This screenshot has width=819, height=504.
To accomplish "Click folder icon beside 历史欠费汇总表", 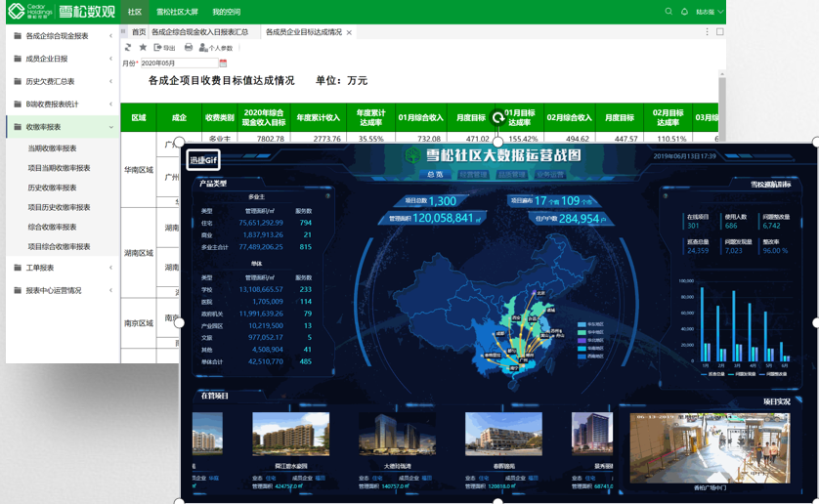I will pyautogui.click(x=18, y=81).
